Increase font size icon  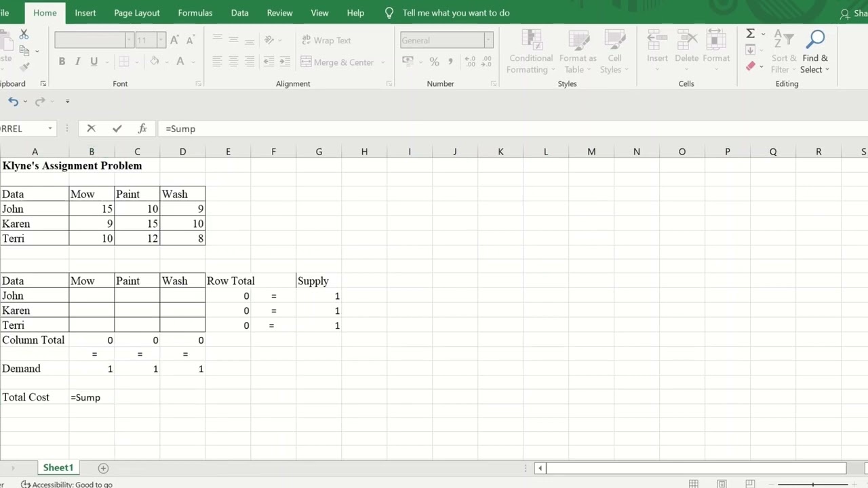click(174, 41)
